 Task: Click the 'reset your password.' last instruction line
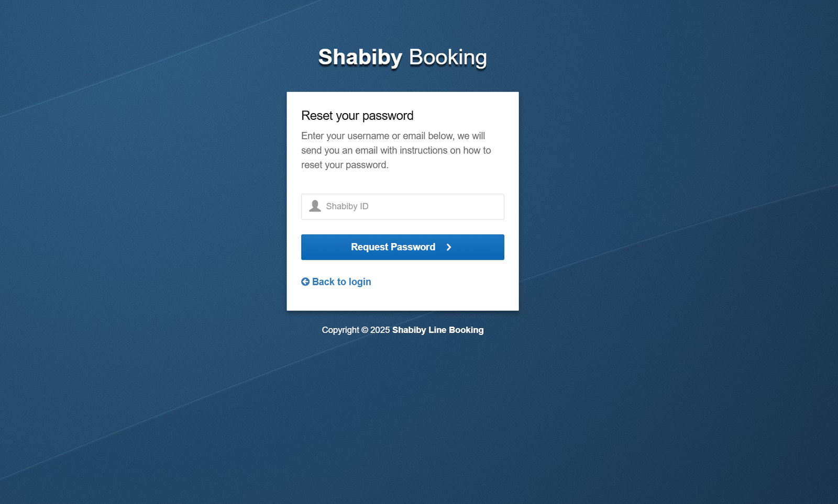click(x=345, y=165)
